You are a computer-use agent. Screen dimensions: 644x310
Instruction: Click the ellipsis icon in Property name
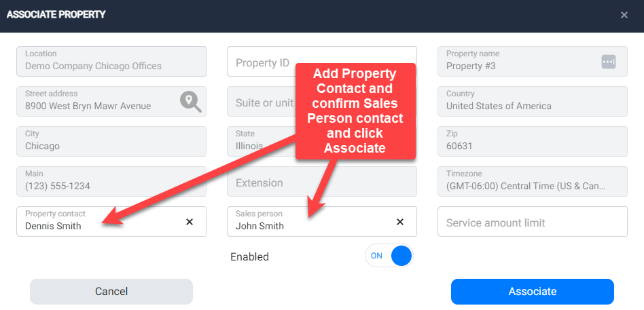(x=608, y=62)
